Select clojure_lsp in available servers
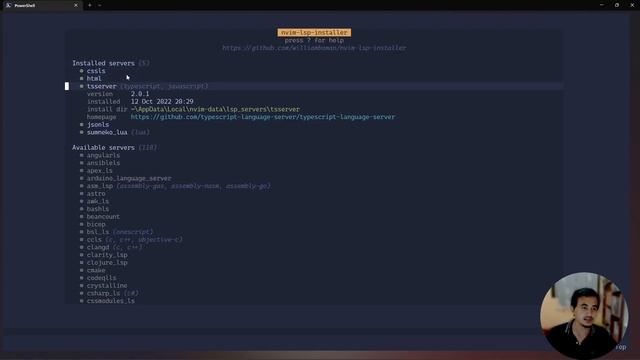 pos(107,262)
